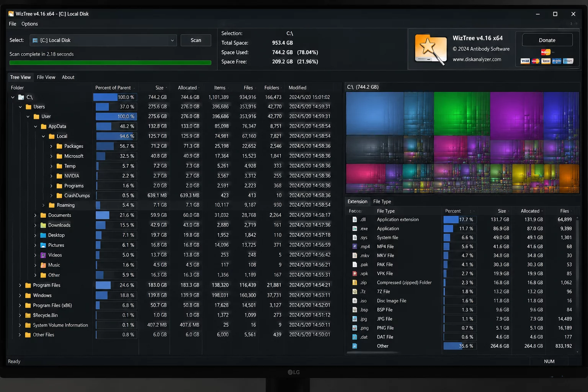Select the large green treemap block

click(462, 113)
